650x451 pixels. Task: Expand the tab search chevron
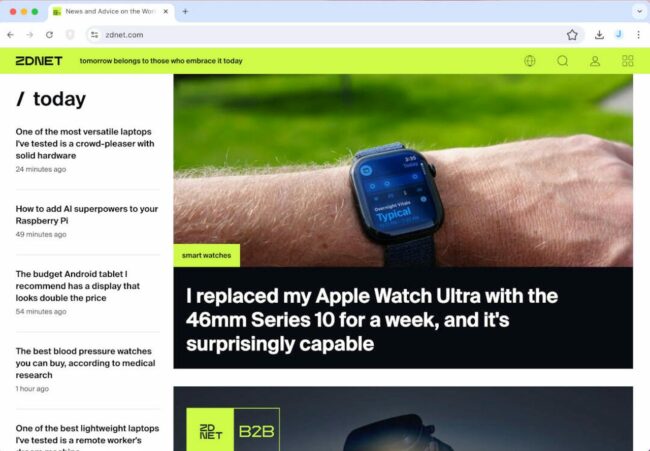(639, 12)
